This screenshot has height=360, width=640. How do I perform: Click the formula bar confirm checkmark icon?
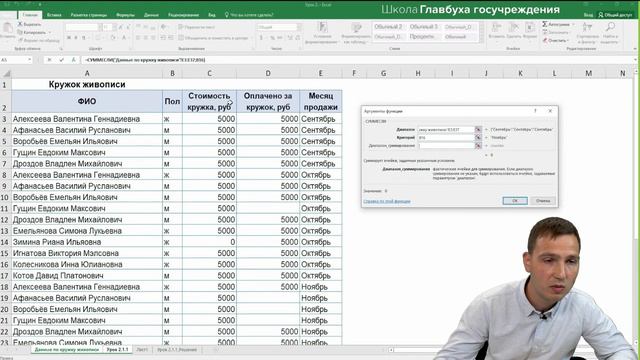62,60
